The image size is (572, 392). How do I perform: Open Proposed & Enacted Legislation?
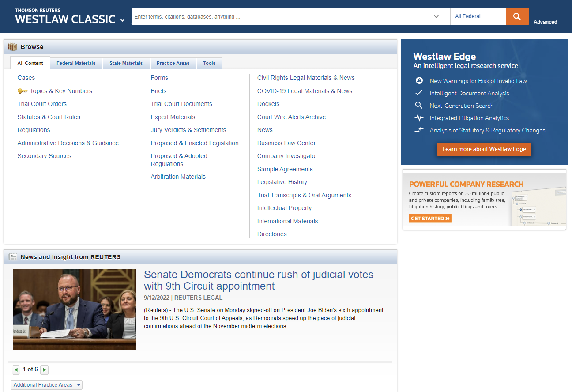pyautogui.click(x=195, y=143)
